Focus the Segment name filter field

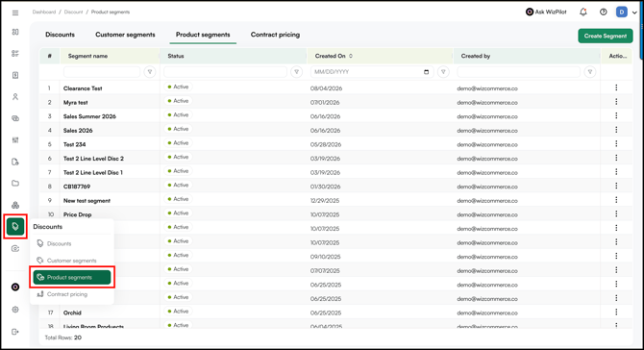coord(102,72)
